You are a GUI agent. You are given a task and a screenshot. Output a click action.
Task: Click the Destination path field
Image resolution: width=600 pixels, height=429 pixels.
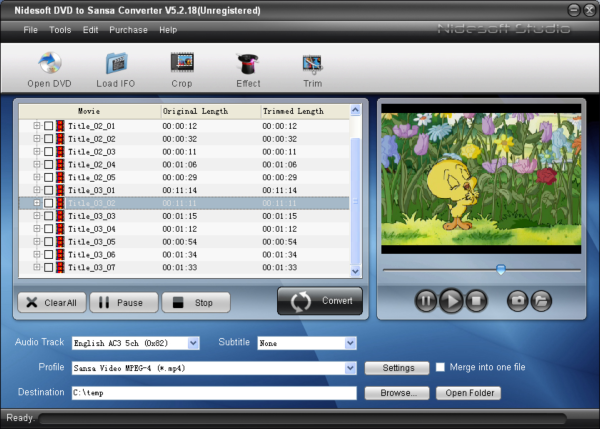click(214, 393)
